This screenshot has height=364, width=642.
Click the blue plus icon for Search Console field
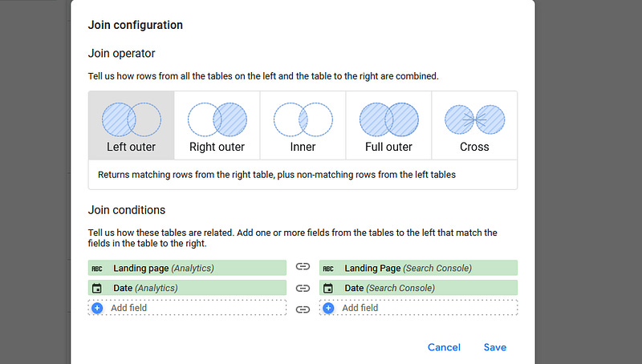click(x=328, y=308)
